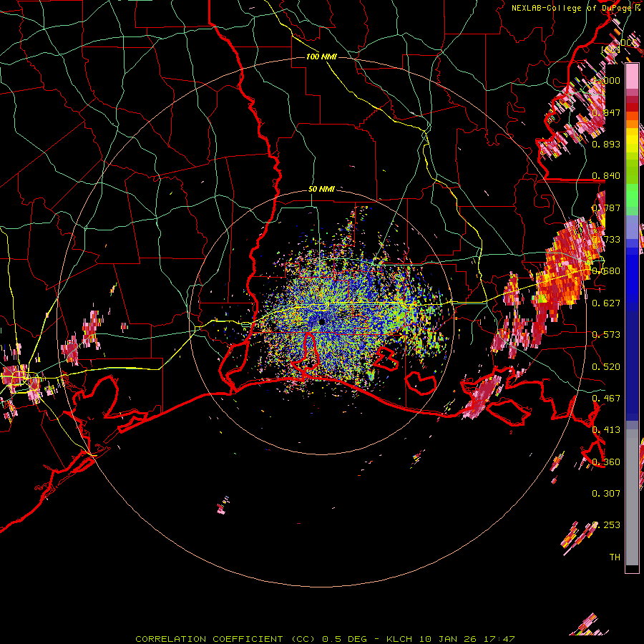
Task: Click the CORRELATION COEFFICIENT (CC) caption text
Action: pyautogui.click(x=225, y=639)
